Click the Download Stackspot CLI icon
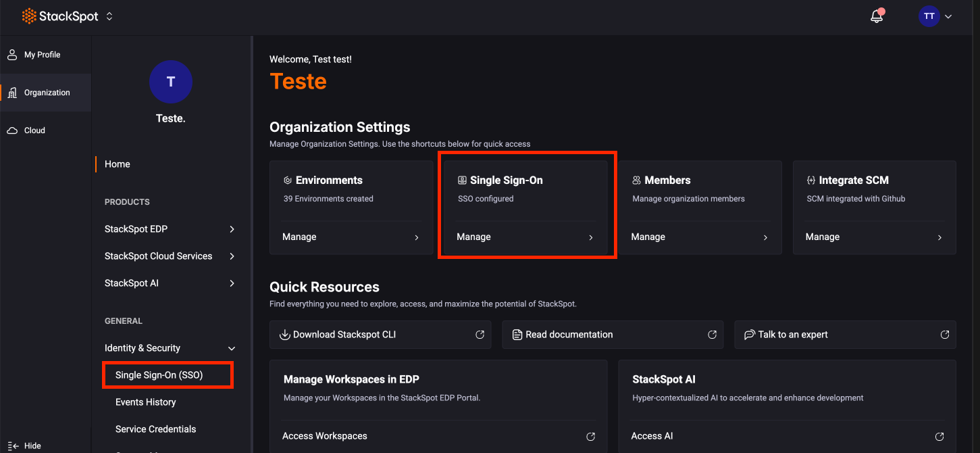Viewport: 980px width, 453px height. tap(284, 334)
